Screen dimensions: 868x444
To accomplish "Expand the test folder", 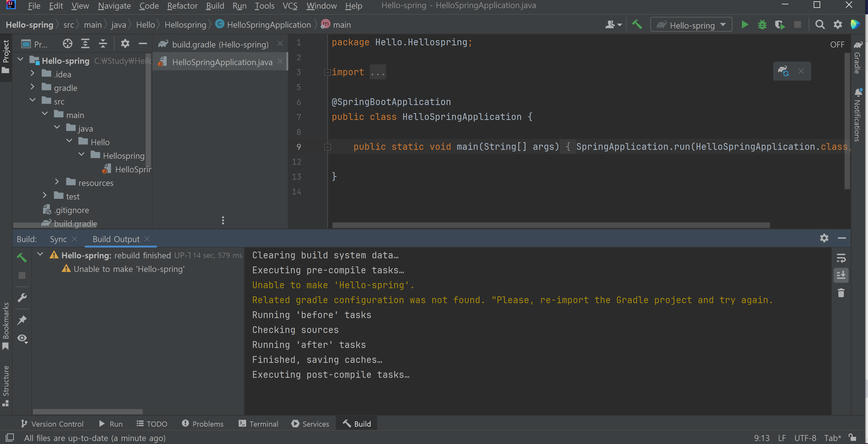I will (x=45, y=195).
